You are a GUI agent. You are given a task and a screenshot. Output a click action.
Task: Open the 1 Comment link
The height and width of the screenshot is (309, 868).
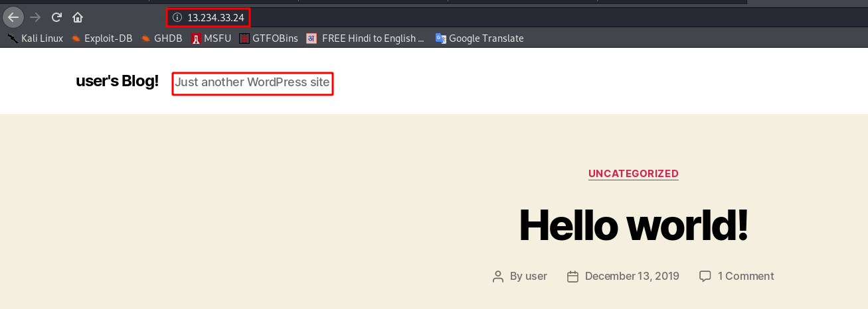click(x=746, y=277)
